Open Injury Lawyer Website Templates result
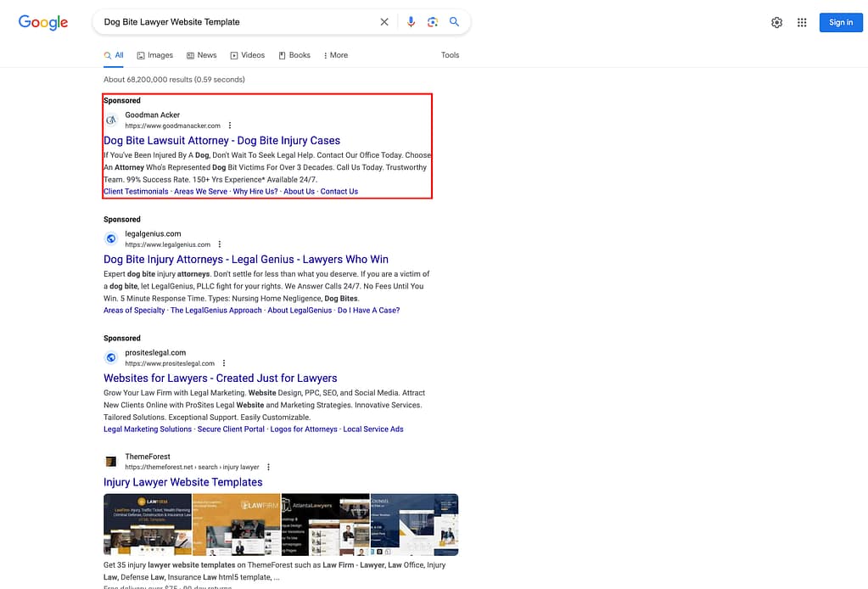This screenshot has width=868, height=589. pyautogui.click(x=183, y=482)
